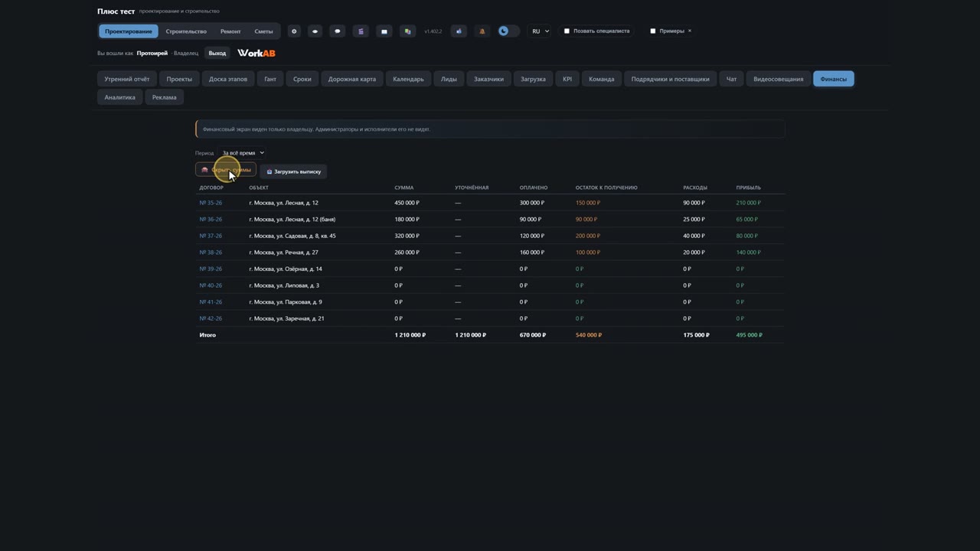This screenshot has height=551, width=980.
Task: Enable the Примеры checkbox
Action: (x=652, y=31)
